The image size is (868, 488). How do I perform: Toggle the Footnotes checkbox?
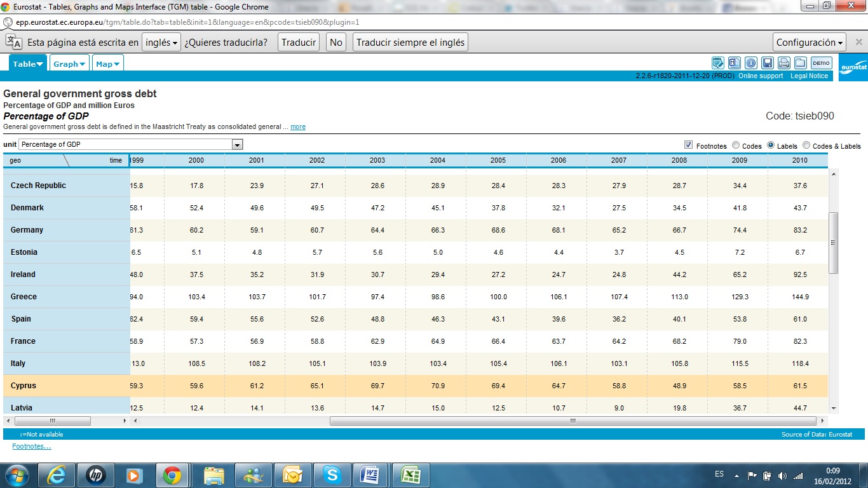689,145
